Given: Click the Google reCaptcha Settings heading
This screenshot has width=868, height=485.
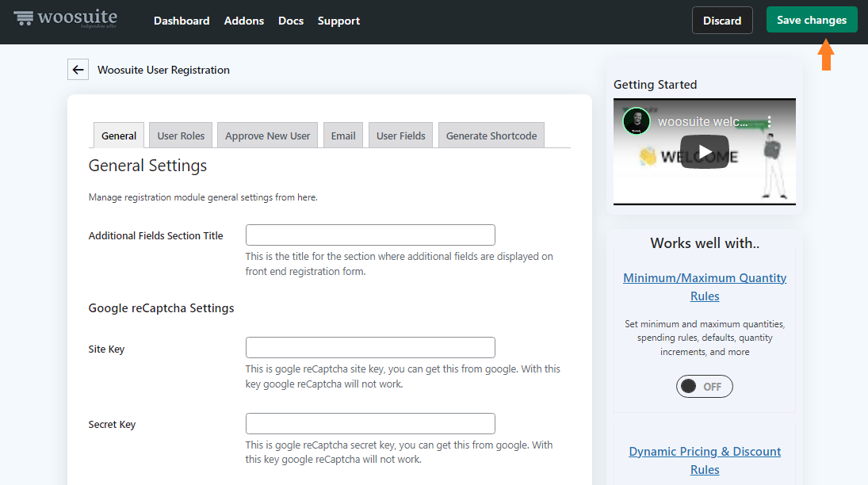Looking at the screenshot, I should (161, 307).
